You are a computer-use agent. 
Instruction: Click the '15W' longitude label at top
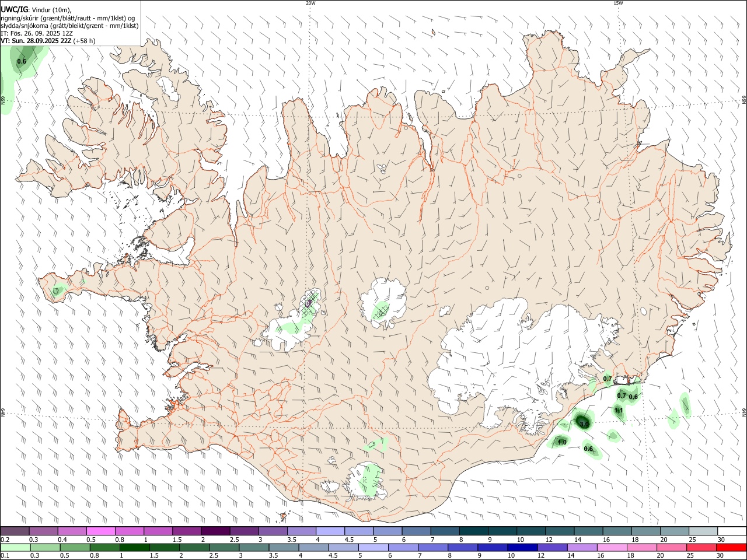point(618,3)
